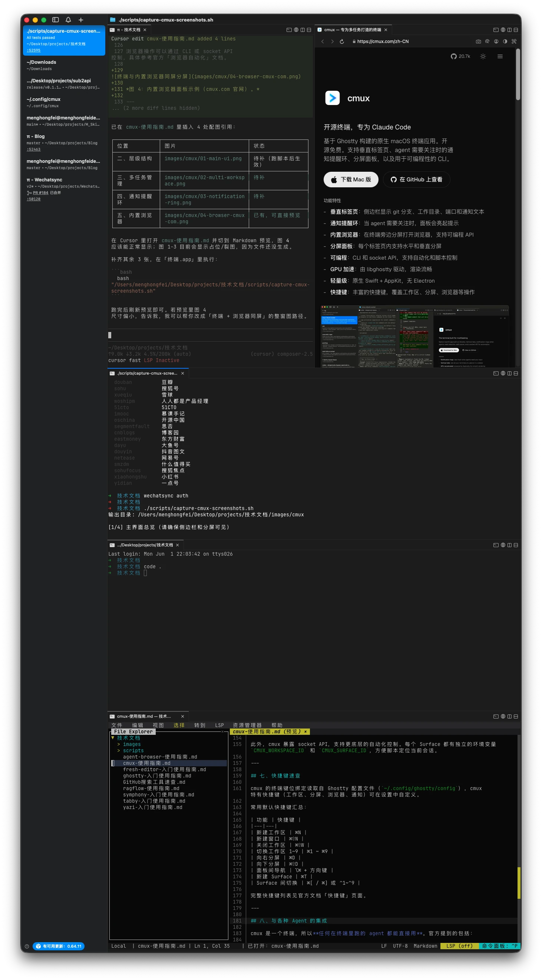Split down in the π - 技术文档 pane
Screen dimensions: 542x980
click(x=309, y=30)
